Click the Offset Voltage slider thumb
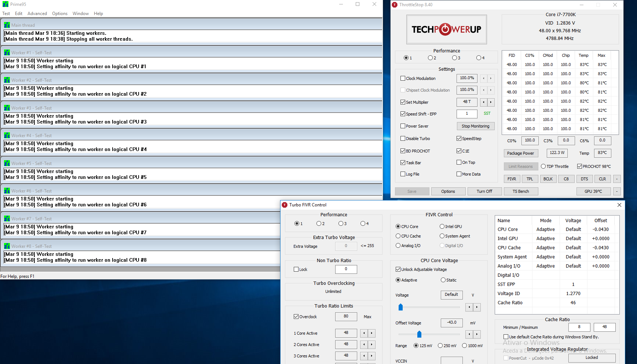The width and height of the screenshot is (637, 364). [419, 334]
